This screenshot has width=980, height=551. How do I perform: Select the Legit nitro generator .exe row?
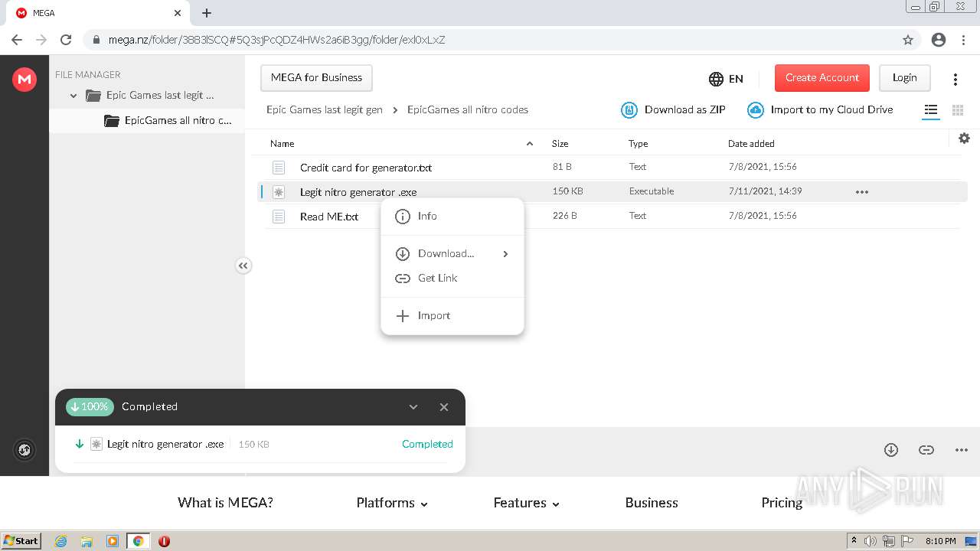(612, 191)
